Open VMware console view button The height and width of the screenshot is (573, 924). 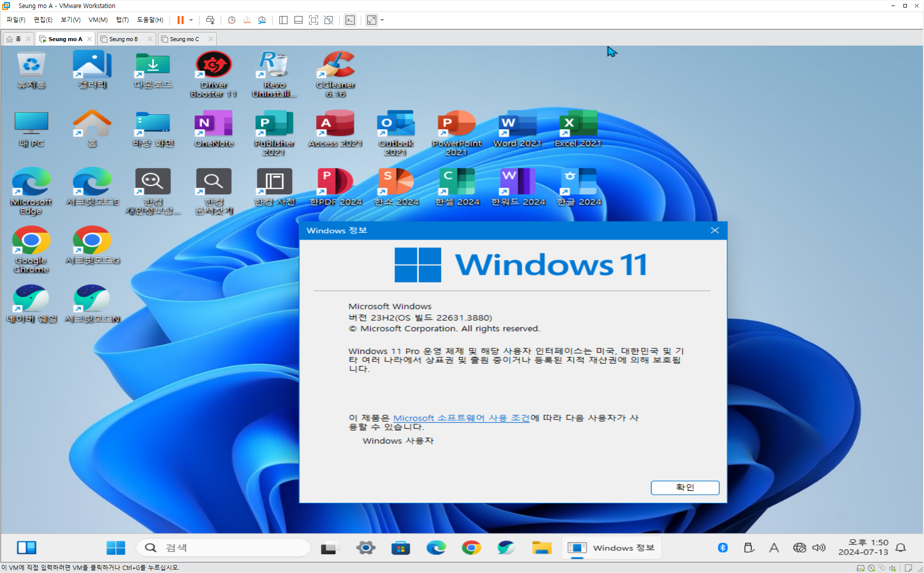point(350,20)
